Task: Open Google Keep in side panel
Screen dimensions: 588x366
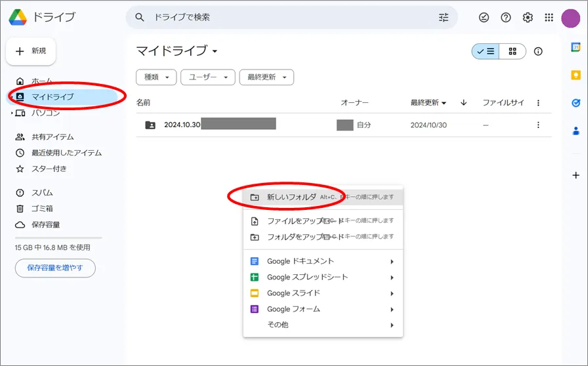Action: 576,75
